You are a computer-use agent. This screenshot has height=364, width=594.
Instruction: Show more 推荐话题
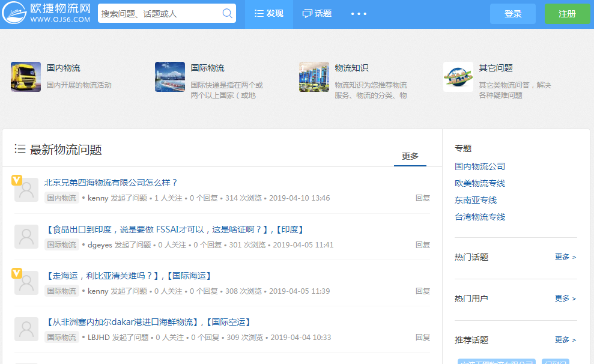565,340
